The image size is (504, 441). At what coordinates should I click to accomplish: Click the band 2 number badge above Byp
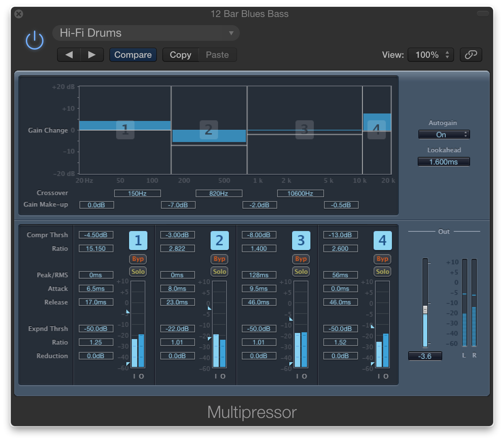tap(219, 240)
